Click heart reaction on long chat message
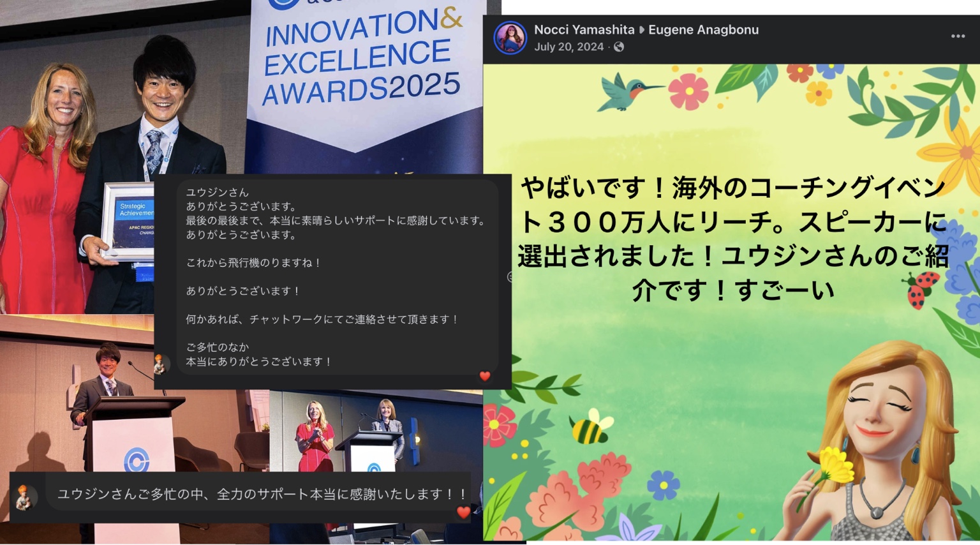This screenshot has height=545, width=980. [x=485, y=376]
